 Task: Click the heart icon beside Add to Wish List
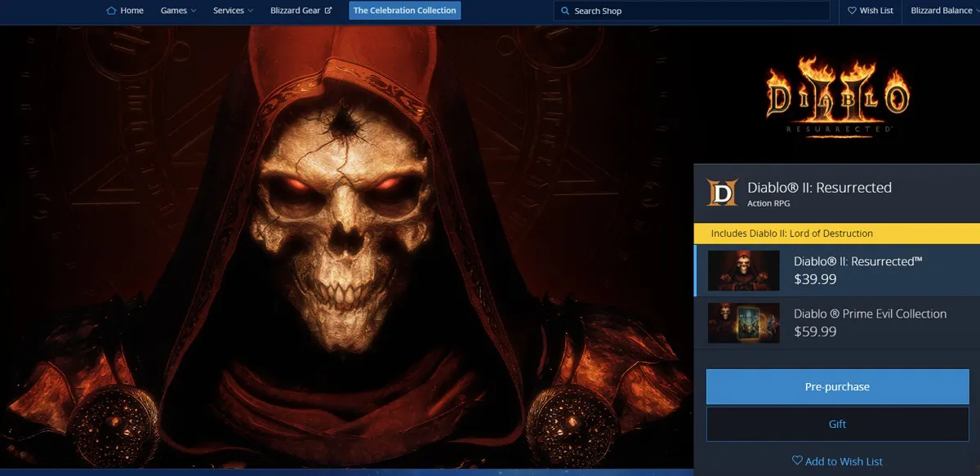coord(797,461)
